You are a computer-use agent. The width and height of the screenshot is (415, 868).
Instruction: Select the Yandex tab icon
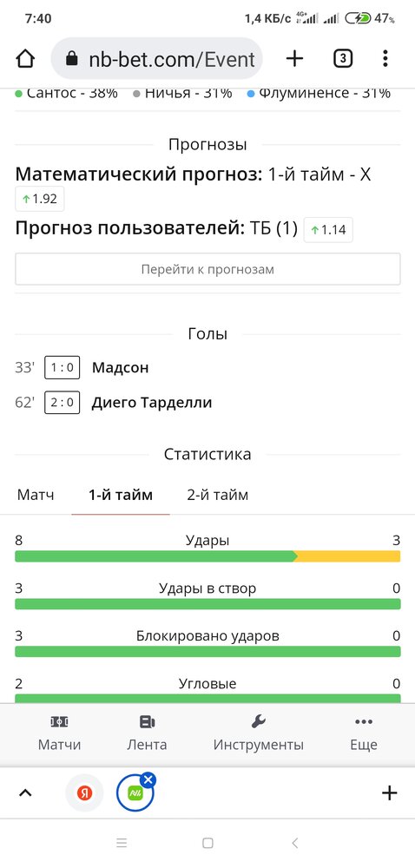(x=84, y=793)
